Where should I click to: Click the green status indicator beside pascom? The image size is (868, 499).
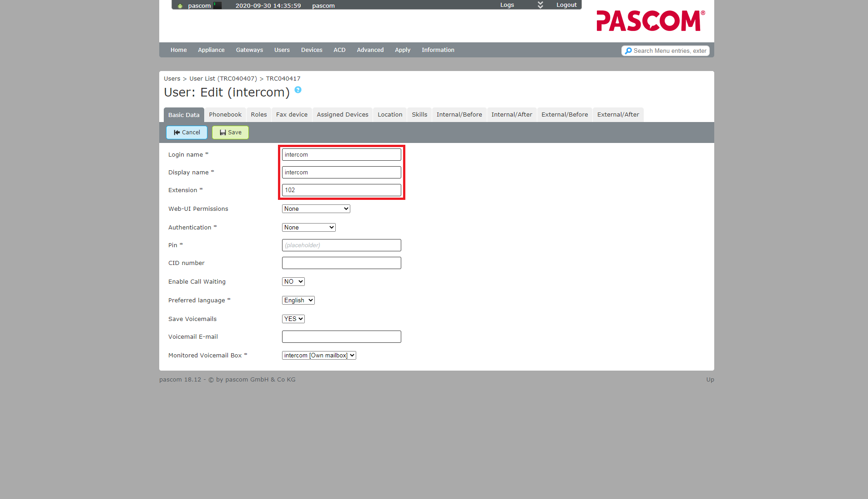pos(180,6)
